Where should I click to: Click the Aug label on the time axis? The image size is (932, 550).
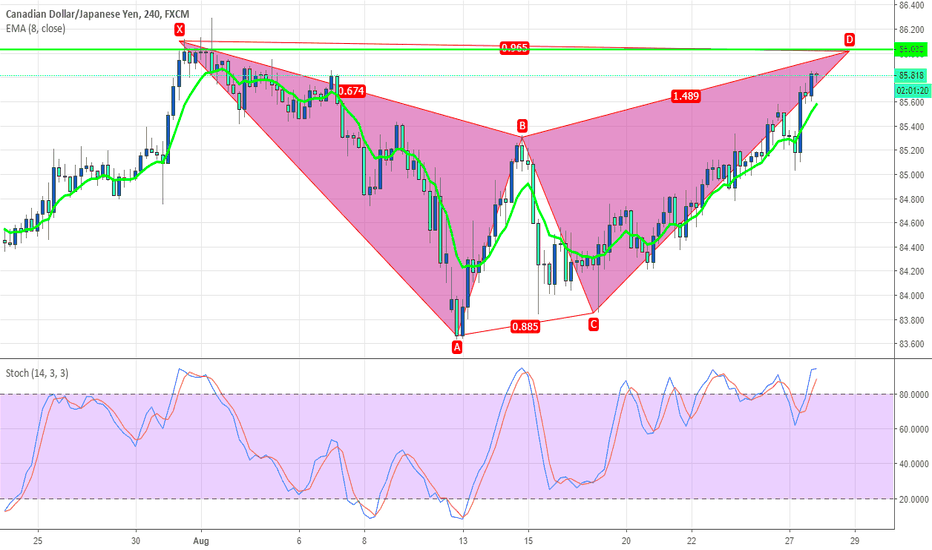[201, 540]
